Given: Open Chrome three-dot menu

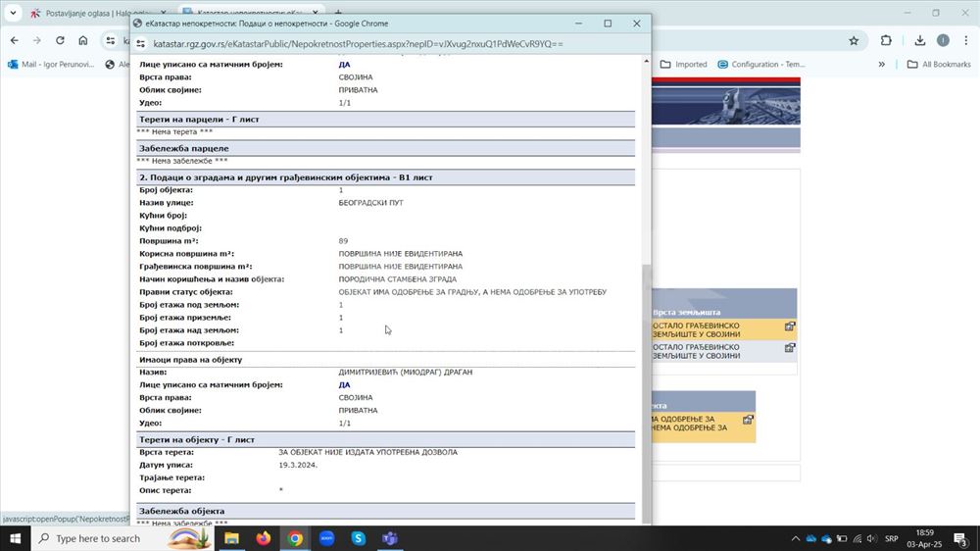Looking at the screenshot, I should coord(966,40).
